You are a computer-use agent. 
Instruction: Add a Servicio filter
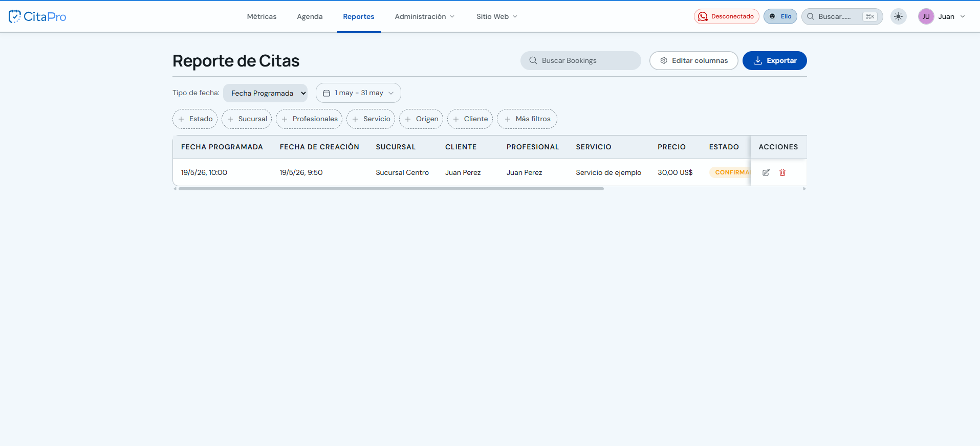371,119
